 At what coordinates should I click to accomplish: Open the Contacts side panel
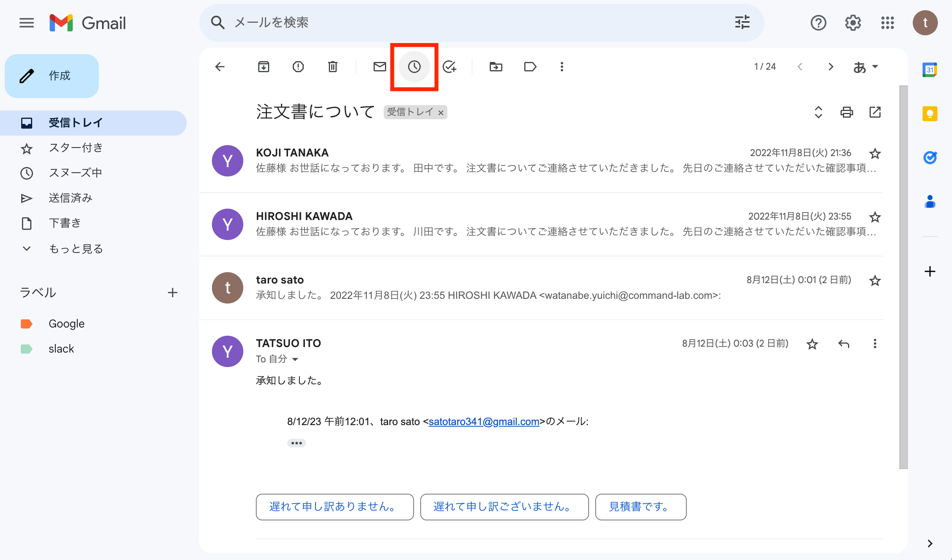click(x=930, y=202)
